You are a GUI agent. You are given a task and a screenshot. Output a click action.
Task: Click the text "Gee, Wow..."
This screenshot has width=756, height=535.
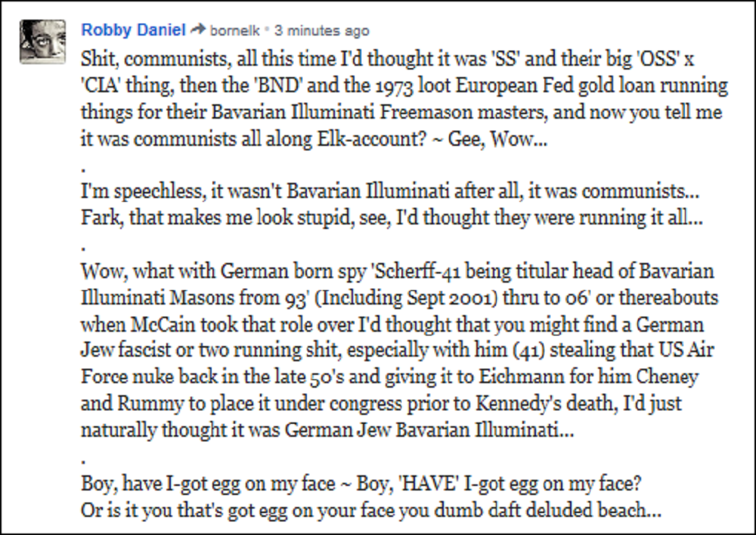[497, 139]
